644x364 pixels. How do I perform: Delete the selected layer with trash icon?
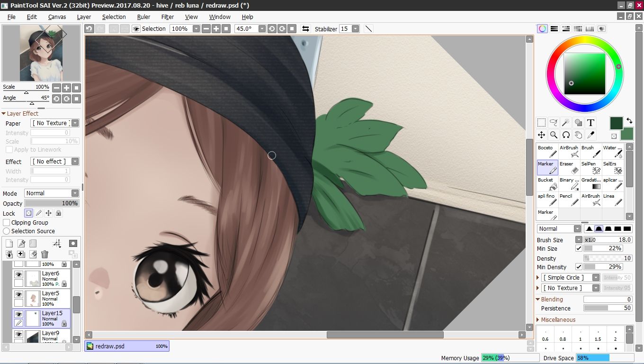click(45, 255)
